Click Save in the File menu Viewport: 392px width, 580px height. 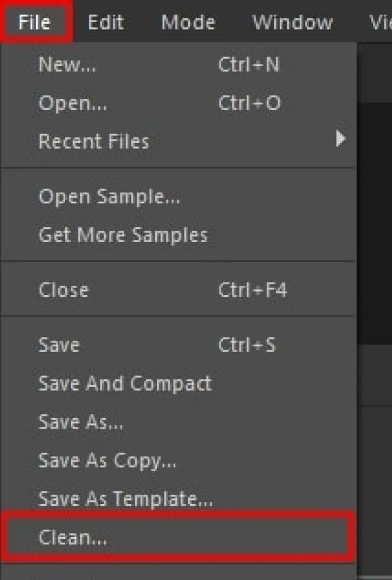point(59,345)
